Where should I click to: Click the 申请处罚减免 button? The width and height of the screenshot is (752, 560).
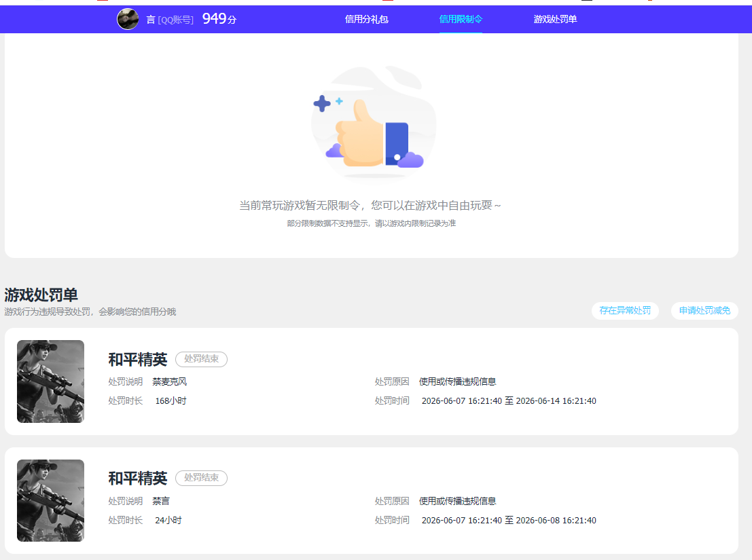click(x=704, y=310)
